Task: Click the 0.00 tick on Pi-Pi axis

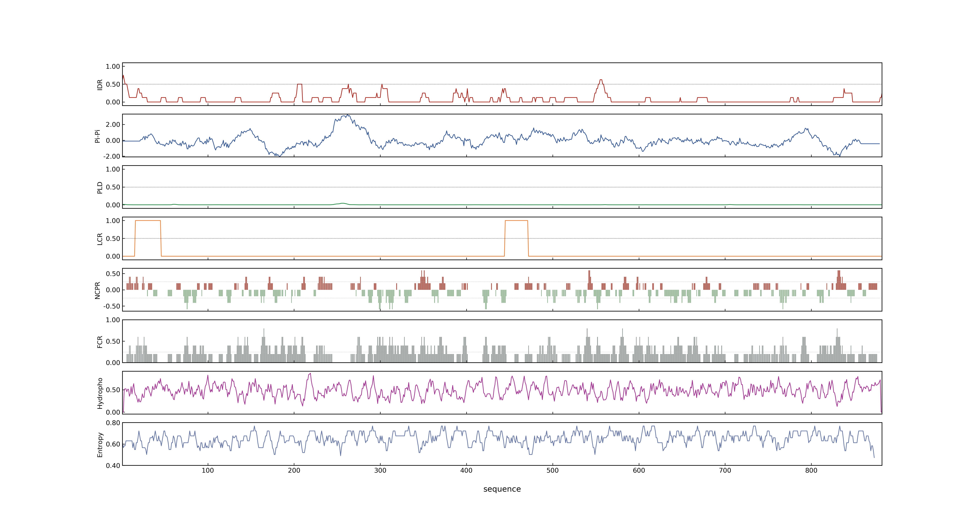Action: (113, 140)
